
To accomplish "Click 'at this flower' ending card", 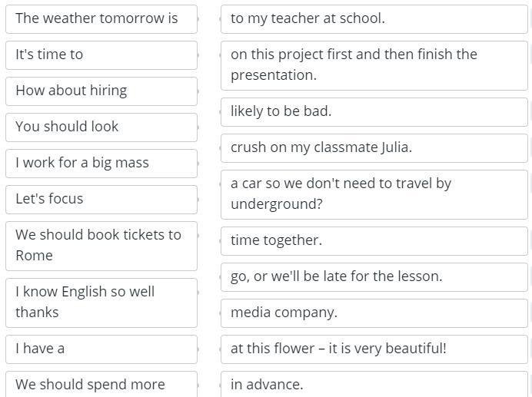I will tap(374, 349).
